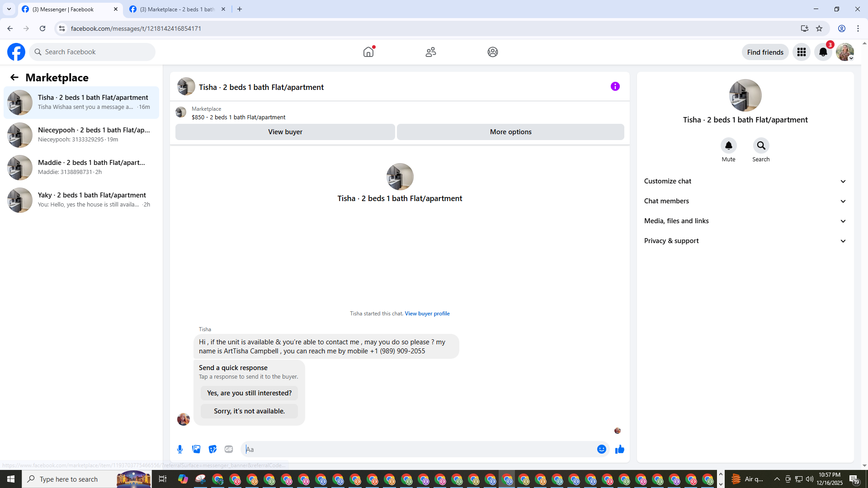The height and width of the screenshot is (488, 868).
Task: Close the Messenger | Facebook tab
Action: (116, 9)
